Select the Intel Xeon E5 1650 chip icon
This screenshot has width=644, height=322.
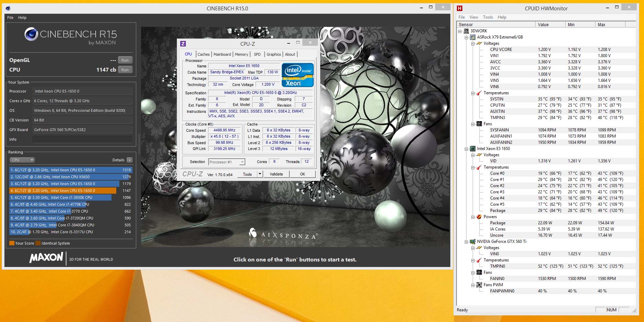473,149
